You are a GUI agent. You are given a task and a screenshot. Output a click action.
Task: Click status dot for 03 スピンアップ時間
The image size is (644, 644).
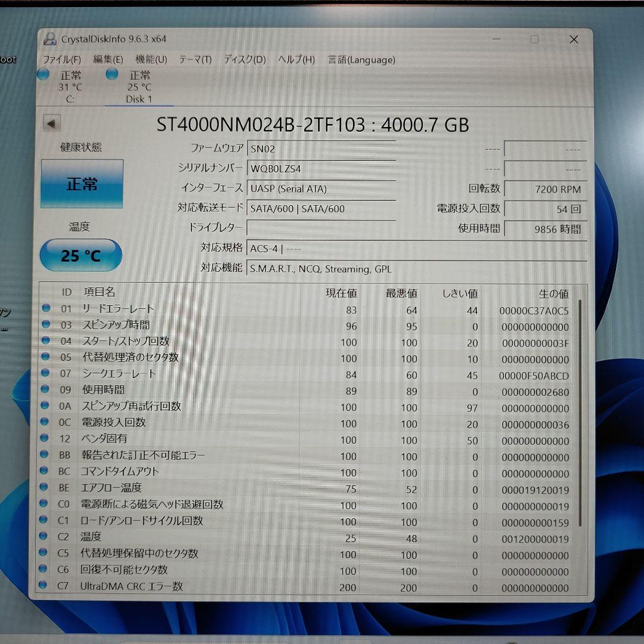pyautogui.click(x=46, y=324)
